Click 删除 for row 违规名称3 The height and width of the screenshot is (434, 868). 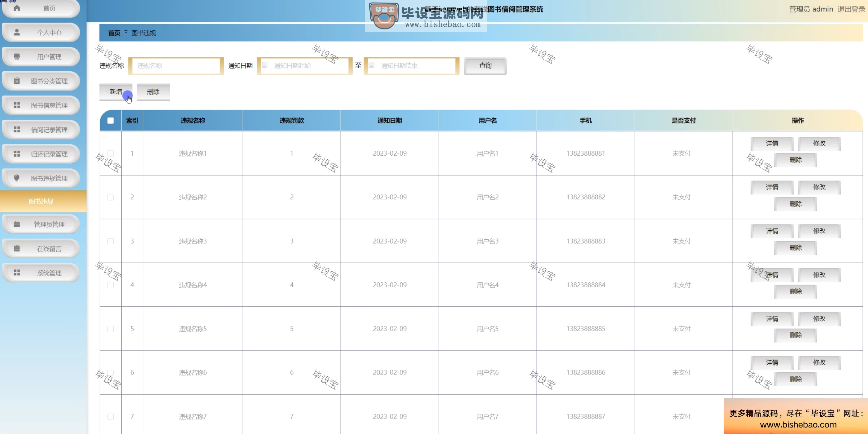[x=796, y=247]
